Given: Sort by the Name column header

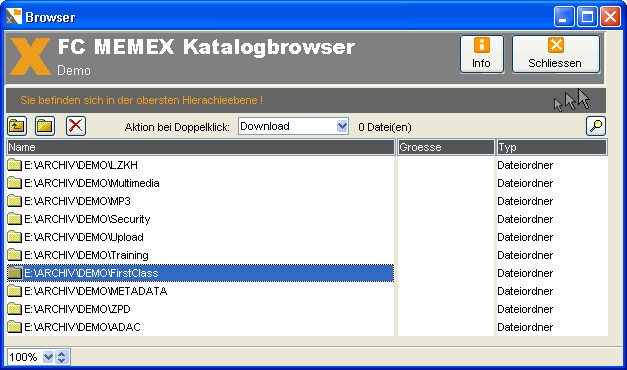Looking at the screenshot, I should pos(201,147).
